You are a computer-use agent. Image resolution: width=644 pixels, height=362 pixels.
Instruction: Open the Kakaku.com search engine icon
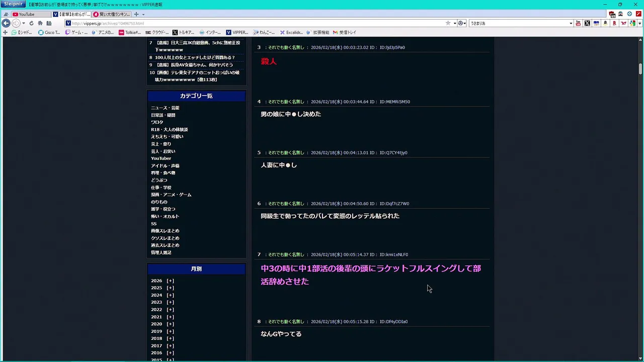596,23
